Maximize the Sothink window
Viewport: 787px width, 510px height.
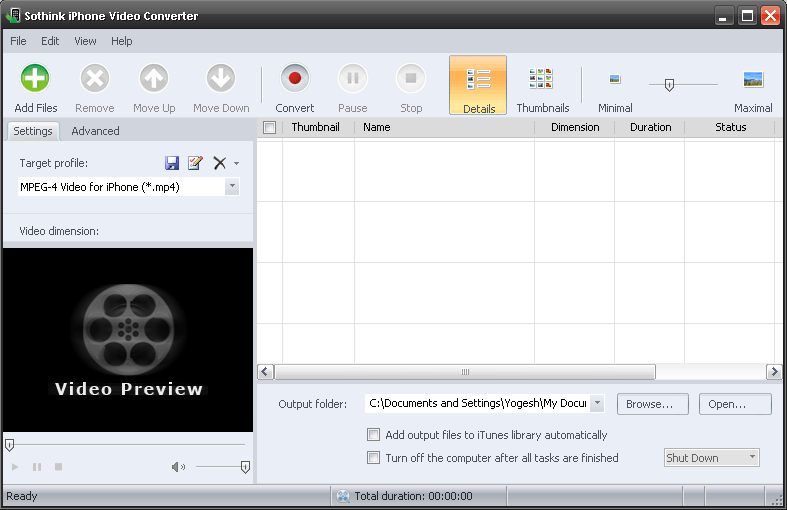(747, 16)
